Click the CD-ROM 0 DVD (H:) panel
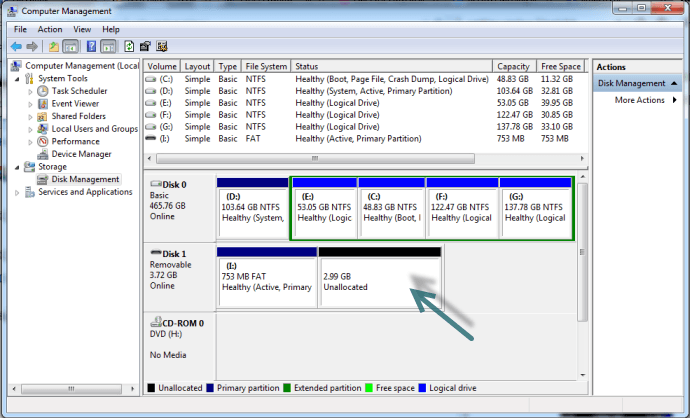This screenshot has height=418, width=690. 180,346
